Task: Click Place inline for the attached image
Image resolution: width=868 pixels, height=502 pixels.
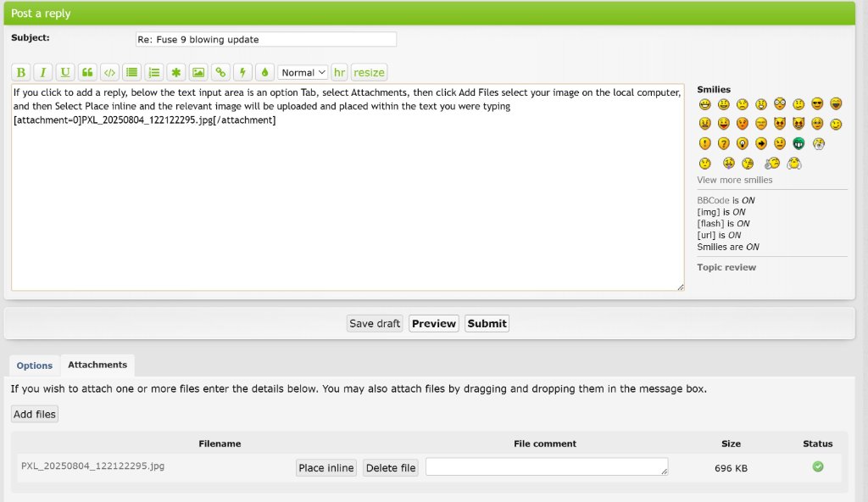Action: (326, 468)
